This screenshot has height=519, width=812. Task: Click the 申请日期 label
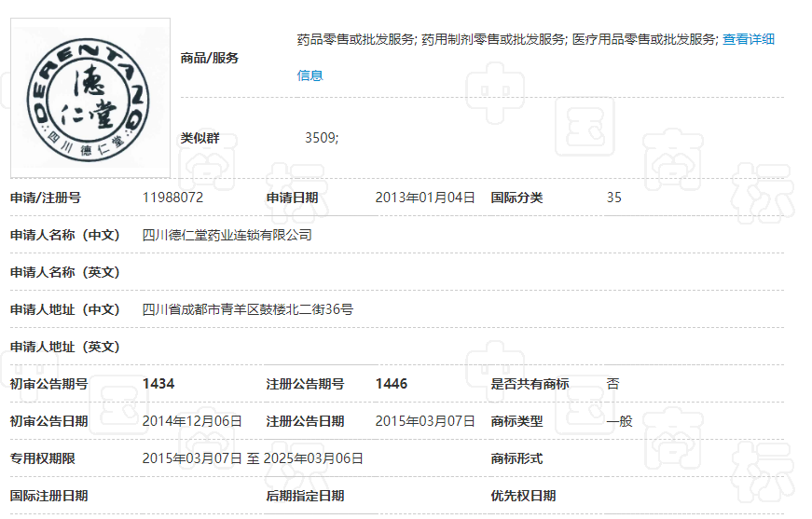(x=292, y=198)
